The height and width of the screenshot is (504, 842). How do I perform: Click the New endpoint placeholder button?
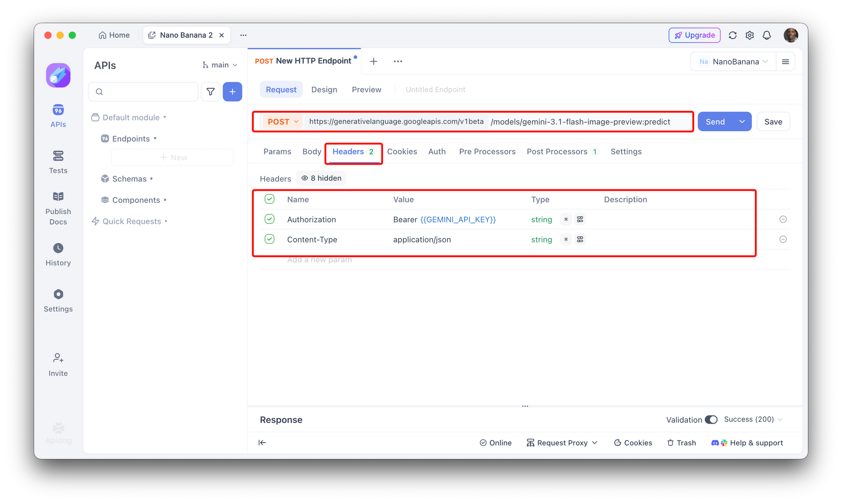point(173,157)
